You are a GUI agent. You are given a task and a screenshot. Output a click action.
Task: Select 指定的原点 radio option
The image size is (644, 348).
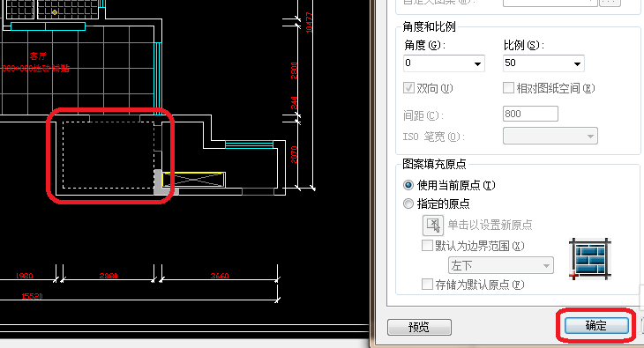tap(408, 204)
